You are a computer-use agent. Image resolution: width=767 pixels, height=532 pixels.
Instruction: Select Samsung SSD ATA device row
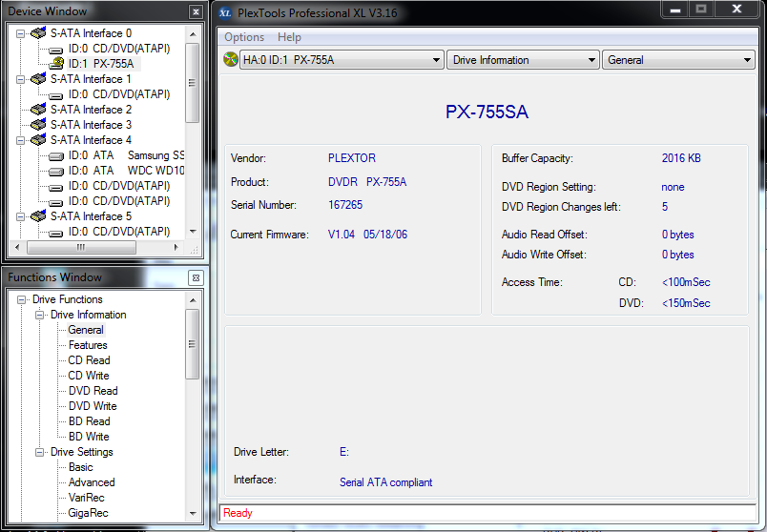click(x=126, y=155)
